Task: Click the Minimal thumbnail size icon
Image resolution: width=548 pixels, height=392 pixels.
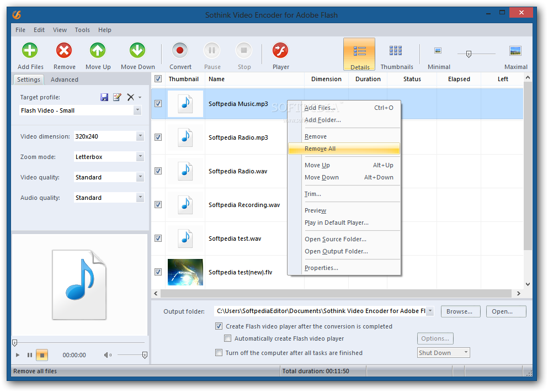Action: [x=438, y=51]
